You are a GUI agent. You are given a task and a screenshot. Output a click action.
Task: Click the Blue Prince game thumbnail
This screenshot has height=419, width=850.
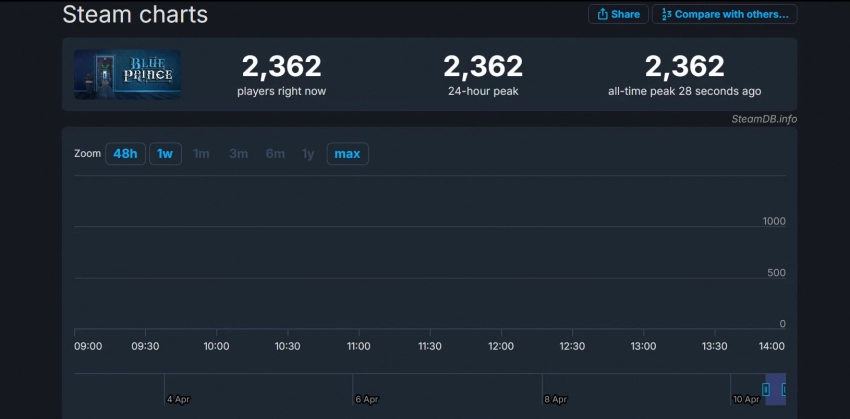coord(127,75)
